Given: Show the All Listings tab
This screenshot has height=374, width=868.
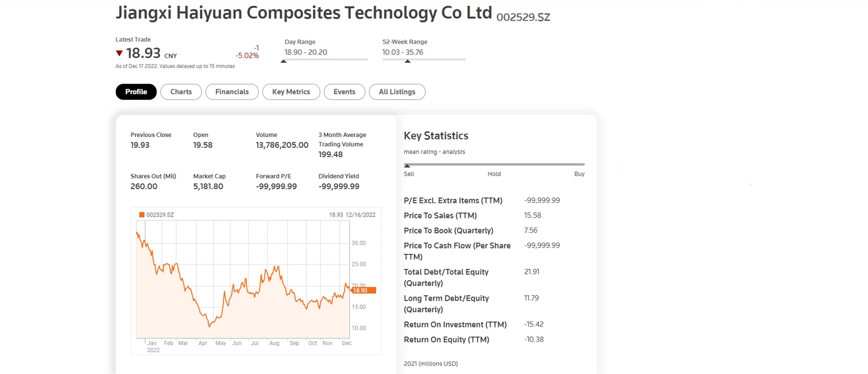Looking at the screenshot, I should [397, 92].
